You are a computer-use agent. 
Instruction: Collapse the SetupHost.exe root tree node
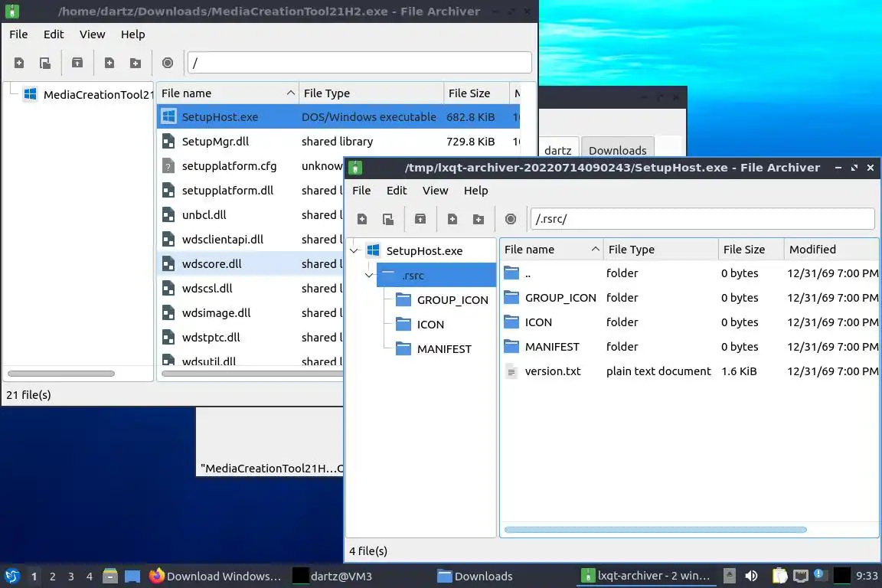tap(354, 250)
